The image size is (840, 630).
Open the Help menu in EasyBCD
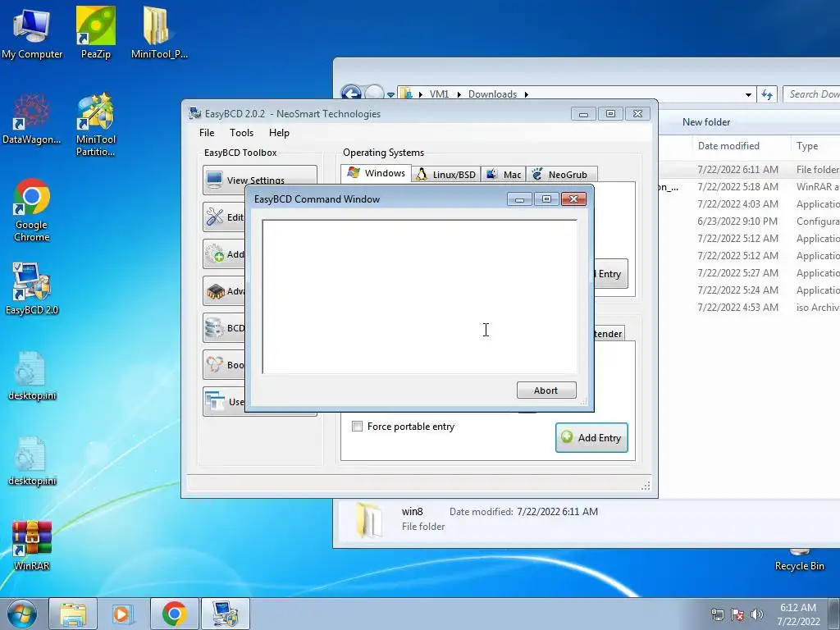pos(279,133)
